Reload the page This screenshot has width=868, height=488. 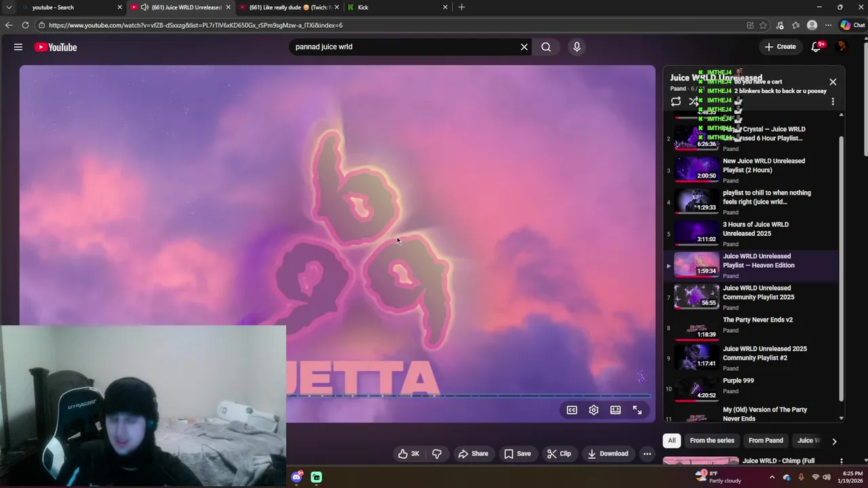pos(25,25)
